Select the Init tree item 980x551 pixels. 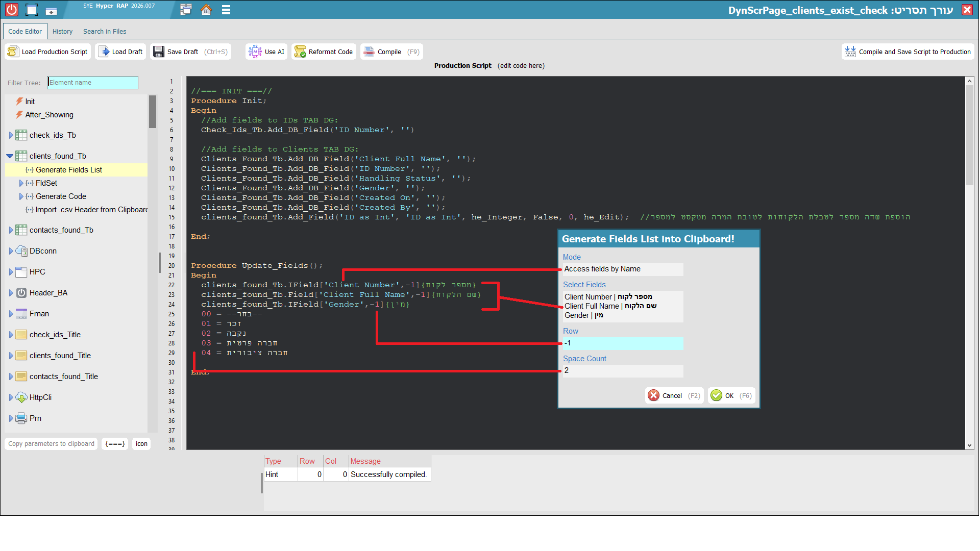click(30, 102)
